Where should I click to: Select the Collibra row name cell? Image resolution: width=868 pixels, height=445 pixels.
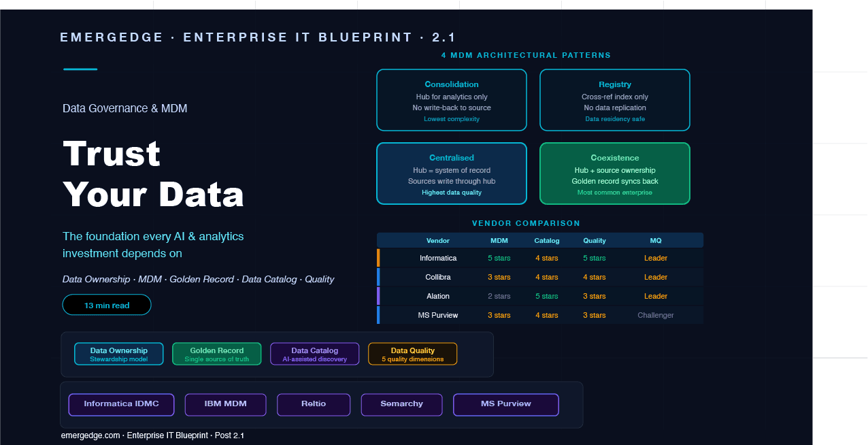[x=438, y=278]
